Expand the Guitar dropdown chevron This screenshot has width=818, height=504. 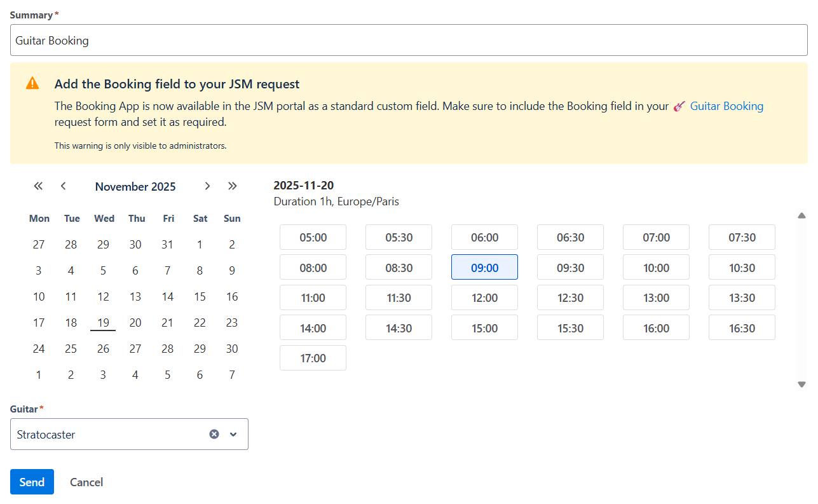click(233, 434)
